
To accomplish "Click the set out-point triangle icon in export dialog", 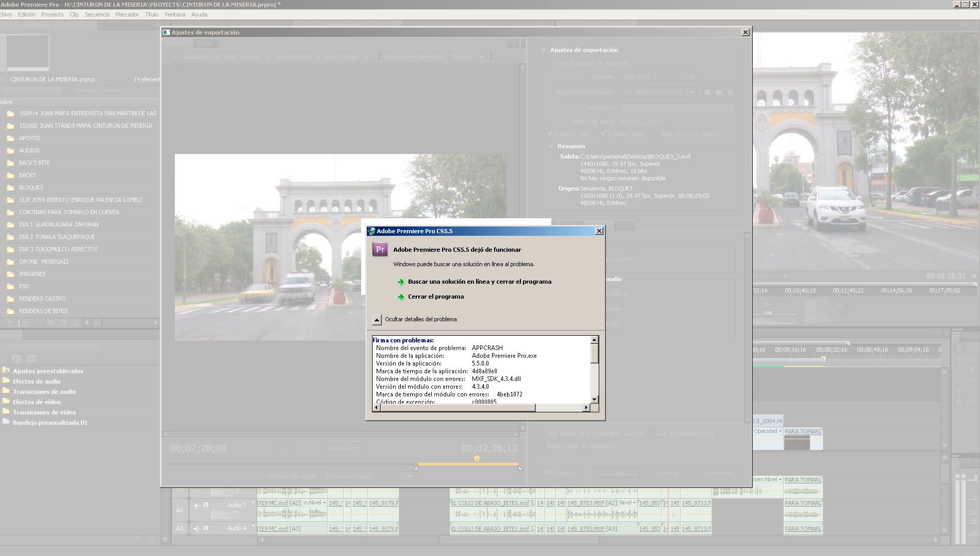I will [288, 448].
